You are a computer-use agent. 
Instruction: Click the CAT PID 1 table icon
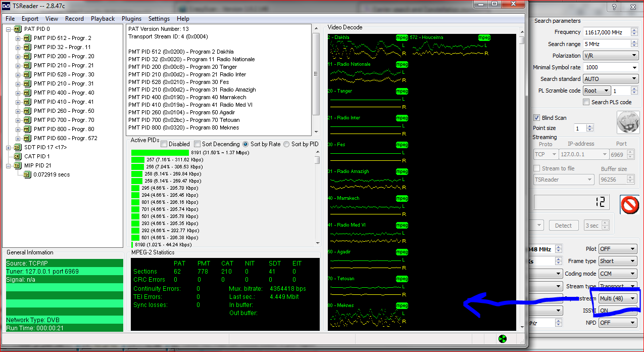(18, 156)
